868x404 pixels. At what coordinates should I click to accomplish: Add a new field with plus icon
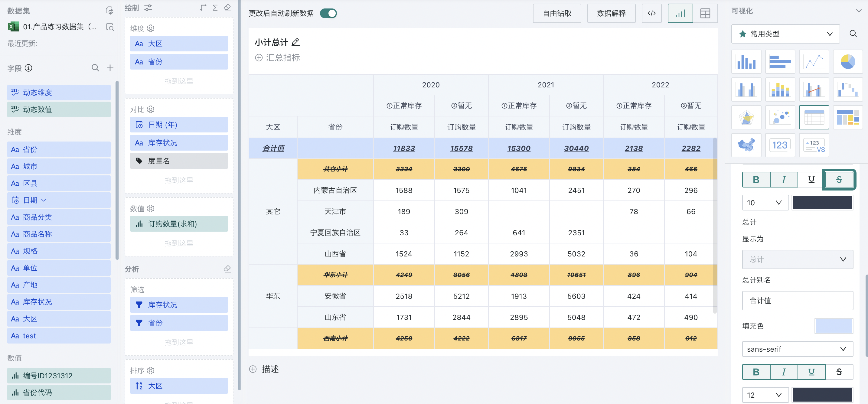coord(110,68)
